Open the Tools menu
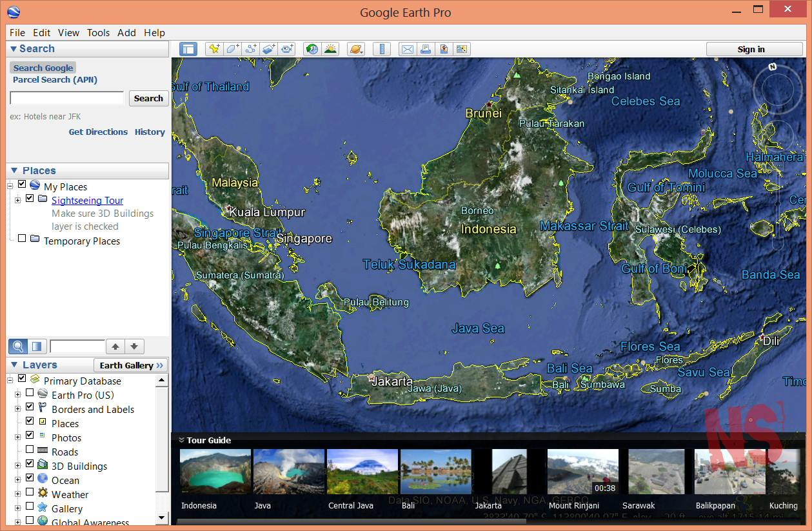Viewport: 812px width, 531px height. pos(99,32)
